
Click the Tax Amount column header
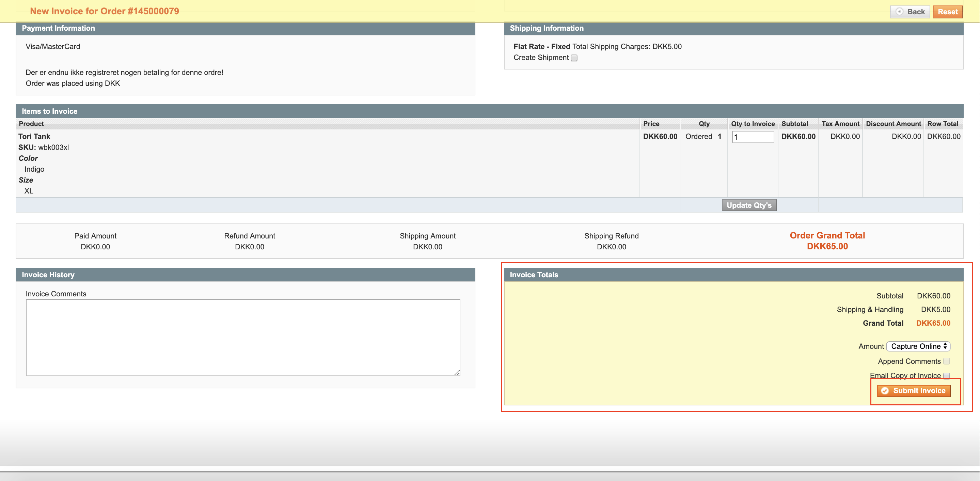click(x=840, y=124)
